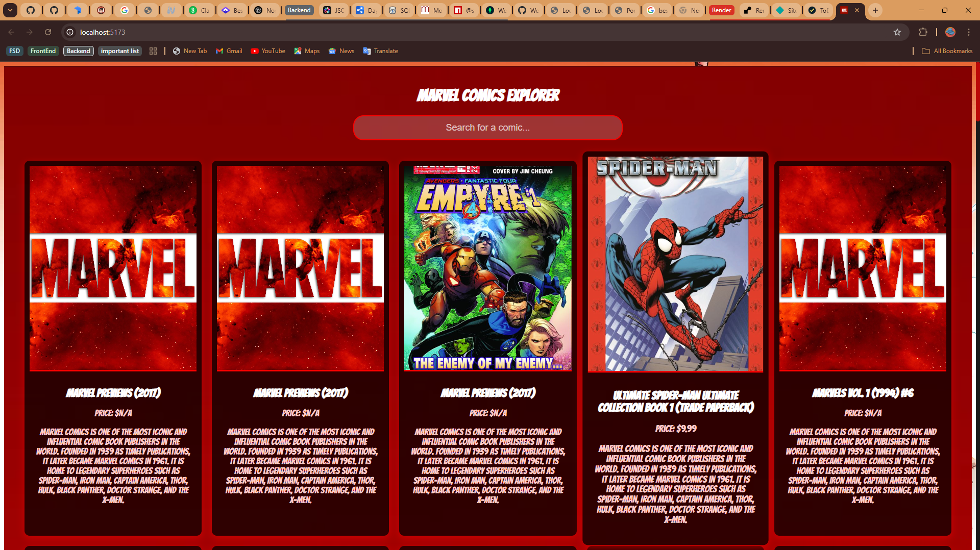The height and width of the screenshot is (550, 980).
Task: Open the 'Site' tab
Action: pos(786,10)
